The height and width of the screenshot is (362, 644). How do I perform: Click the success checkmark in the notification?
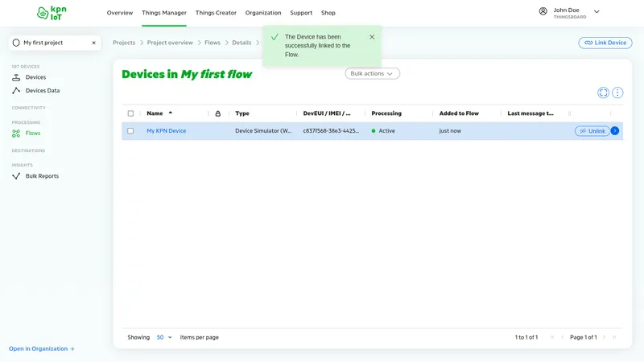tap(275, 37)
